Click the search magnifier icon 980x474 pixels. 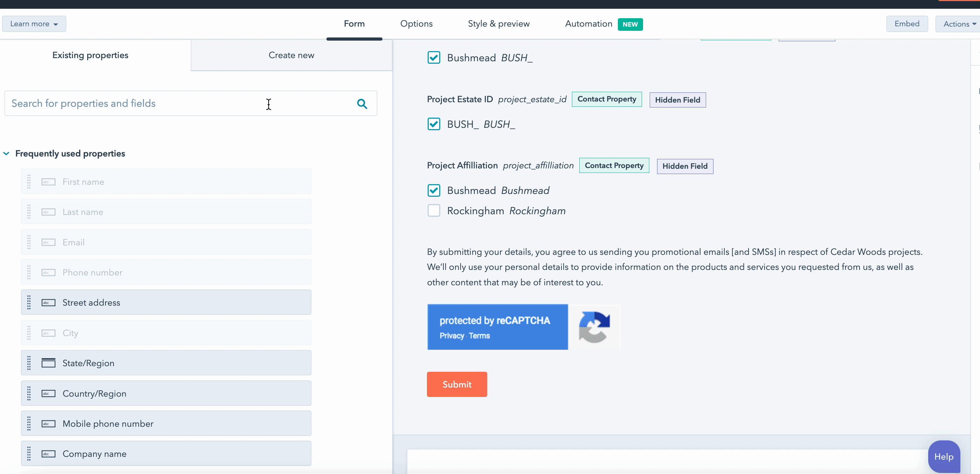pos(362,103)
